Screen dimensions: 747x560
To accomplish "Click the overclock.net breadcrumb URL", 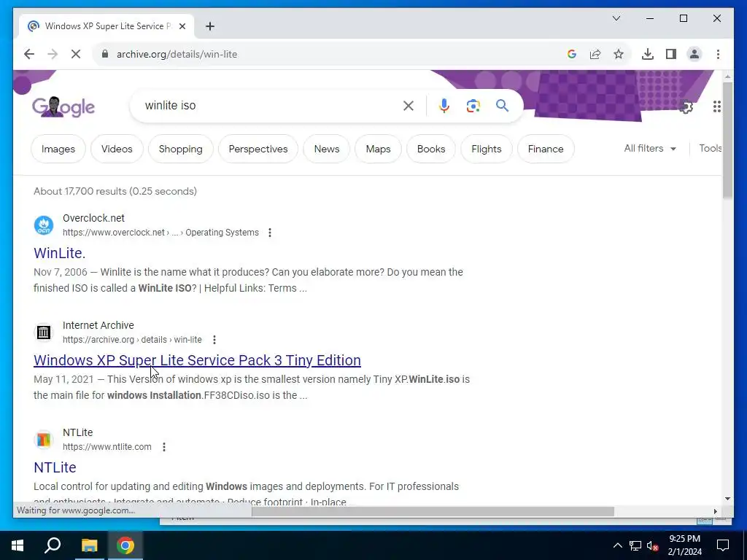I will tap(160, 233).
